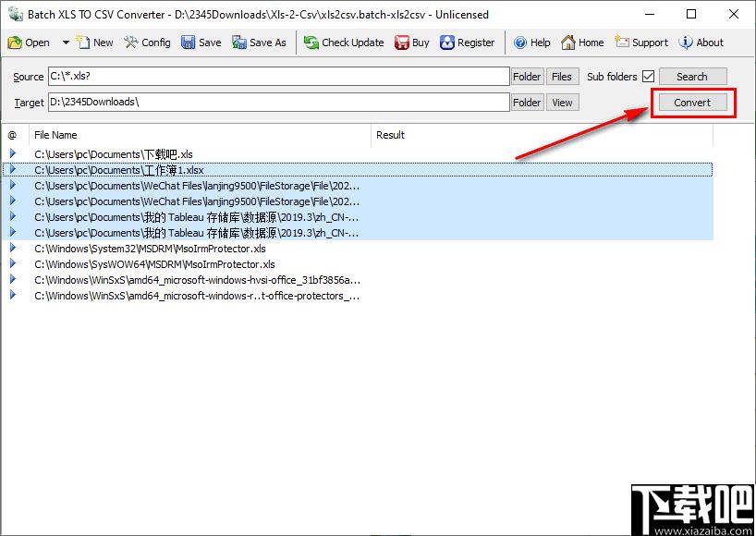
Task: Click the Result column header
Action: 542,135
